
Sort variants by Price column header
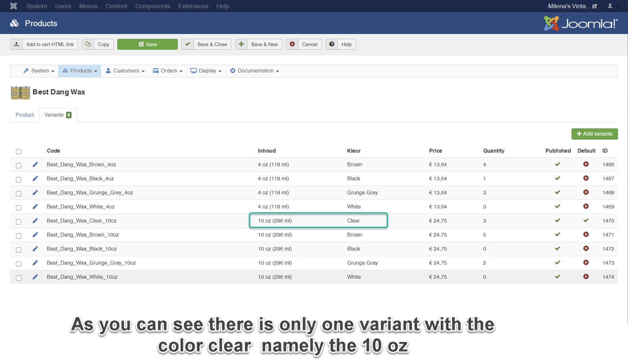pos(436,151)
